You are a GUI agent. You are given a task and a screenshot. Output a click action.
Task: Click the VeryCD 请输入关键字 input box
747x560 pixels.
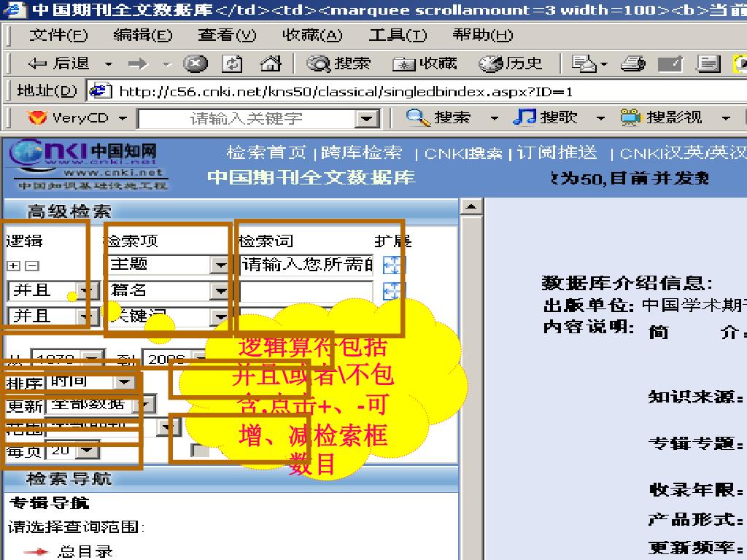pos(247,118)
